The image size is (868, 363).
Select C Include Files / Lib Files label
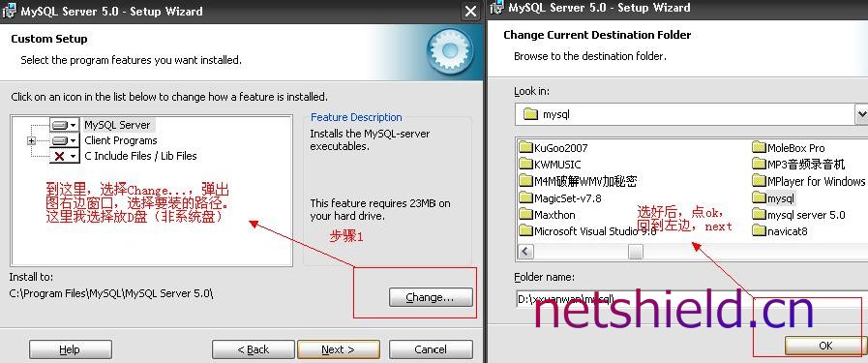[x=140, y=156]
